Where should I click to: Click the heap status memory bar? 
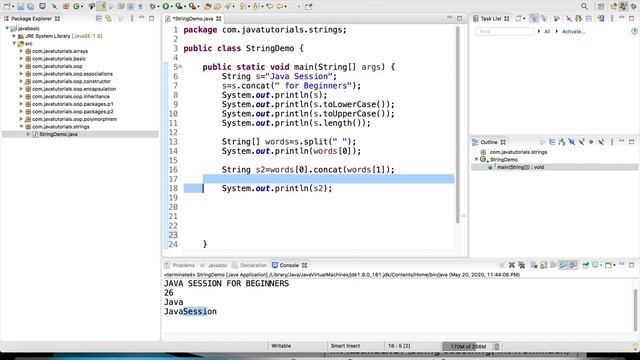[x=467, y=347]
